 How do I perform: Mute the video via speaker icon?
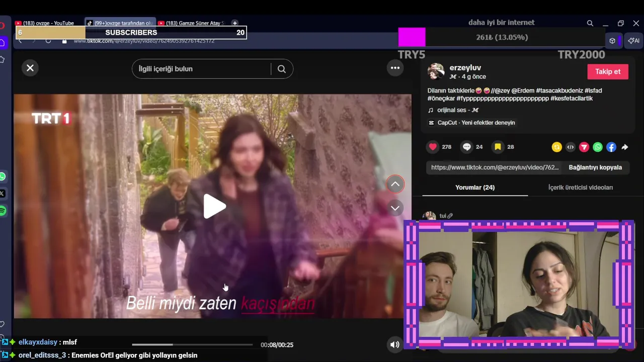pyautogui.click(x=395, y=344)
